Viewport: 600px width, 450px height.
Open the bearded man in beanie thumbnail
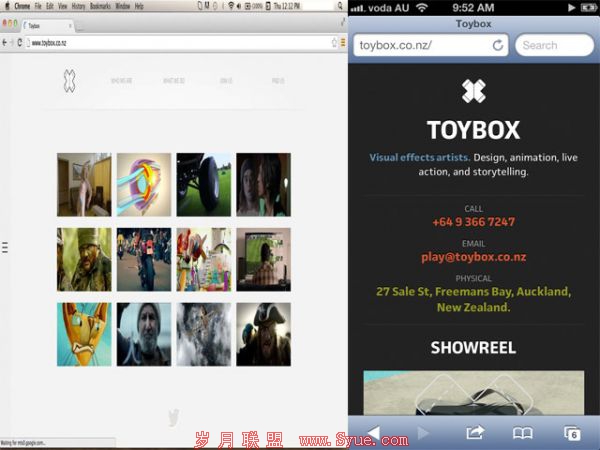144,334
